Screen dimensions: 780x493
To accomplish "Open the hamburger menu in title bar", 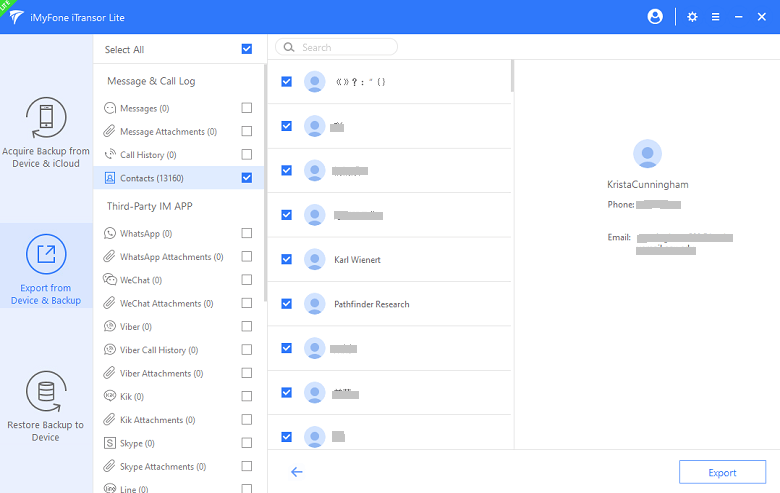I will pyautogui.click(x=715, y=17).
